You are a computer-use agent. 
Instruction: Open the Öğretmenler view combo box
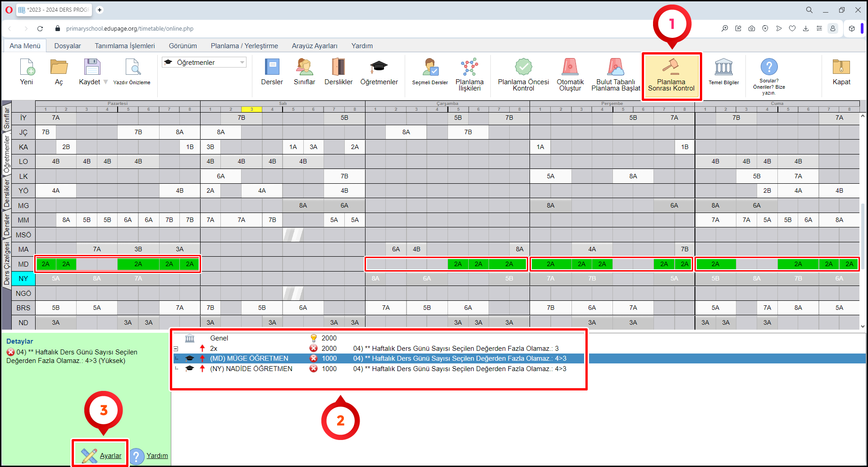[204, 62]
